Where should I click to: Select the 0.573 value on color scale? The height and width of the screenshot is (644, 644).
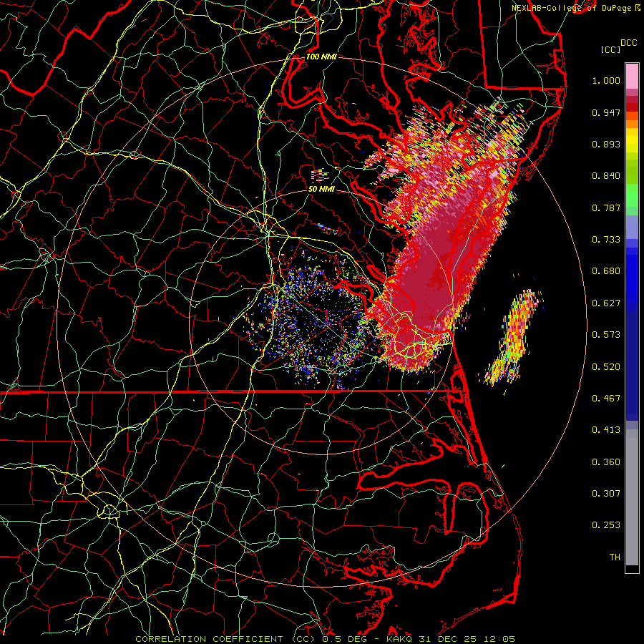[x=606, y=335]
